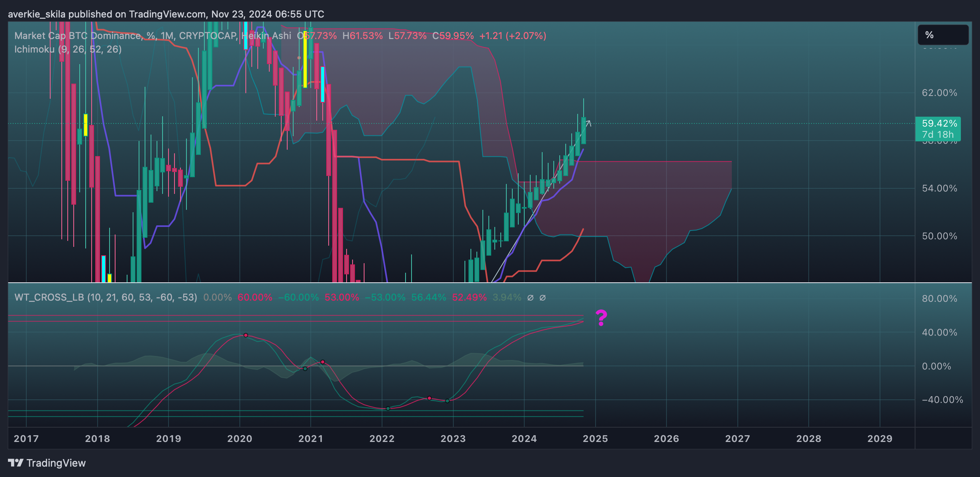The image size is (980, 477).
Task: Click the 2025 time axis label
Action: (x=595, y=439)
